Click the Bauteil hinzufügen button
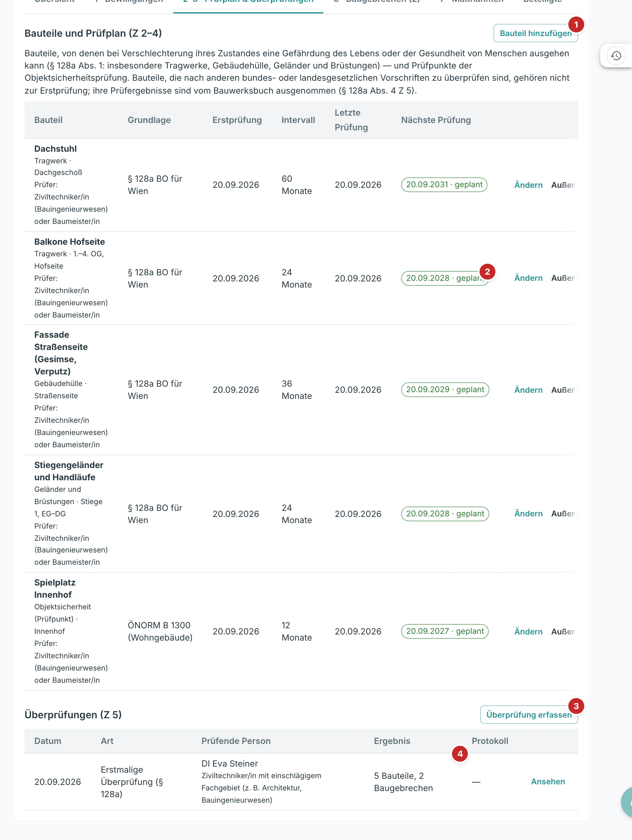Viewport: 632px width, 840px height. coord(535,33)
